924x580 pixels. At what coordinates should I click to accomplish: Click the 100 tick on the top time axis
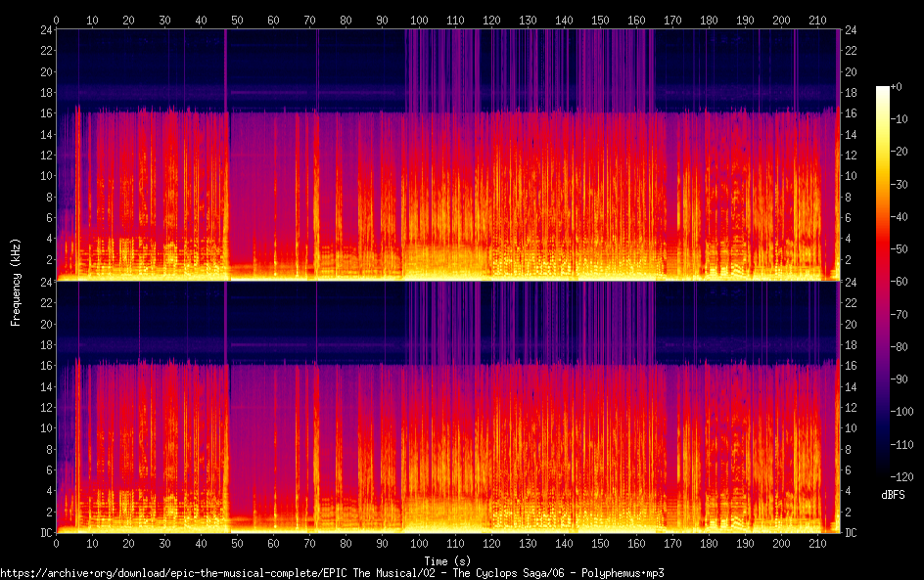419,20
